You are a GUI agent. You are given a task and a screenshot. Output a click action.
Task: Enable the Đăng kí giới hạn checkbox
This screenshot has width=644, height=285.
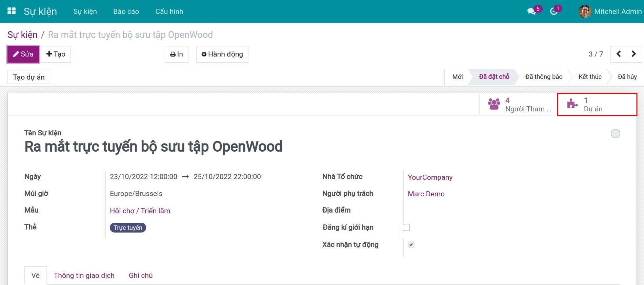[x=406, y=227]
